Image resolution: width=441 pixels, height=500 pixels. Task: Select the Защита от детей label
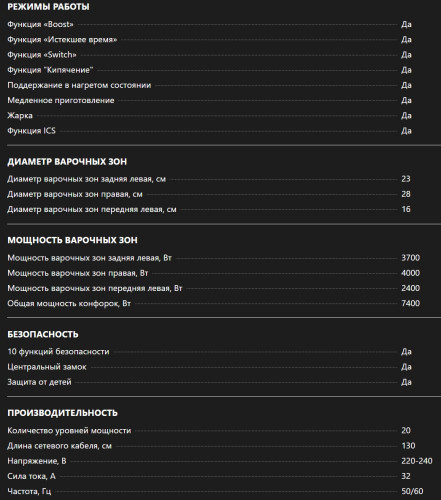39,382
